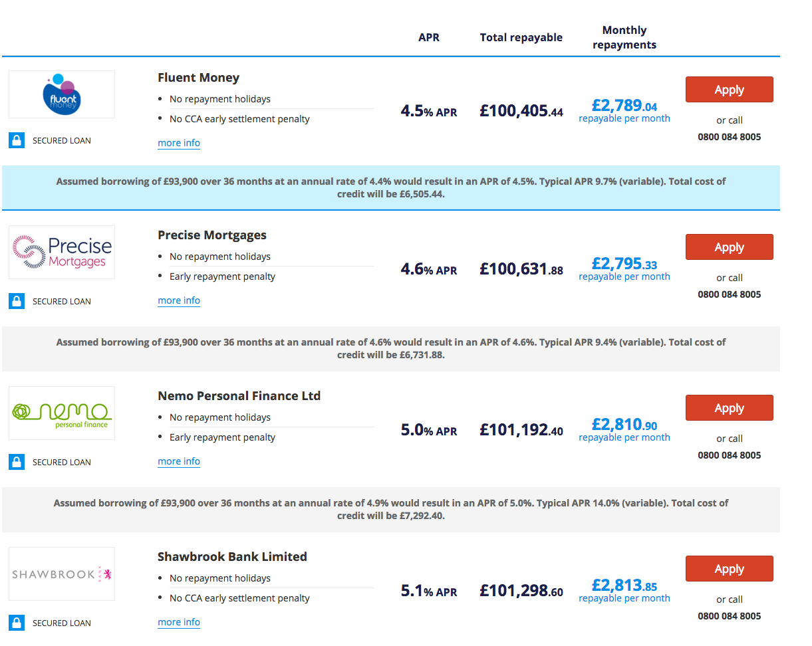Apply for the Precise Mortgages loan

pyautogui.click(x=729, y=247)
